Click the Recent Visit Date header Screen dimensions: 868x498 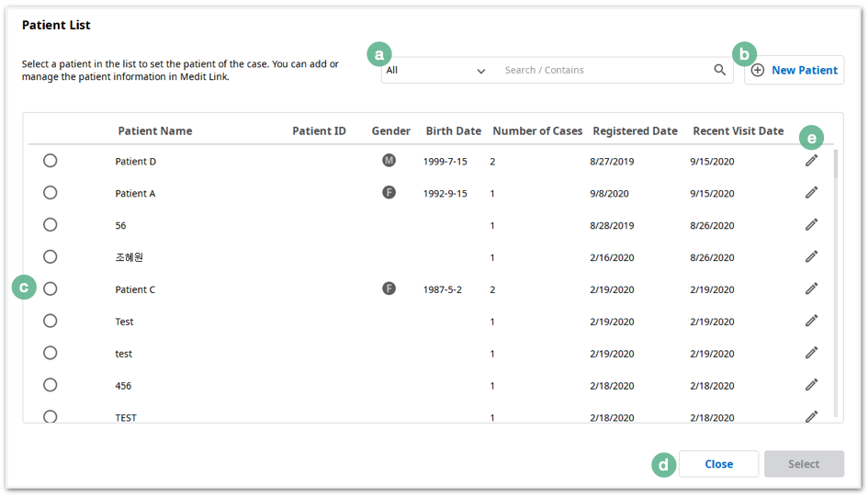coord(738,131)
